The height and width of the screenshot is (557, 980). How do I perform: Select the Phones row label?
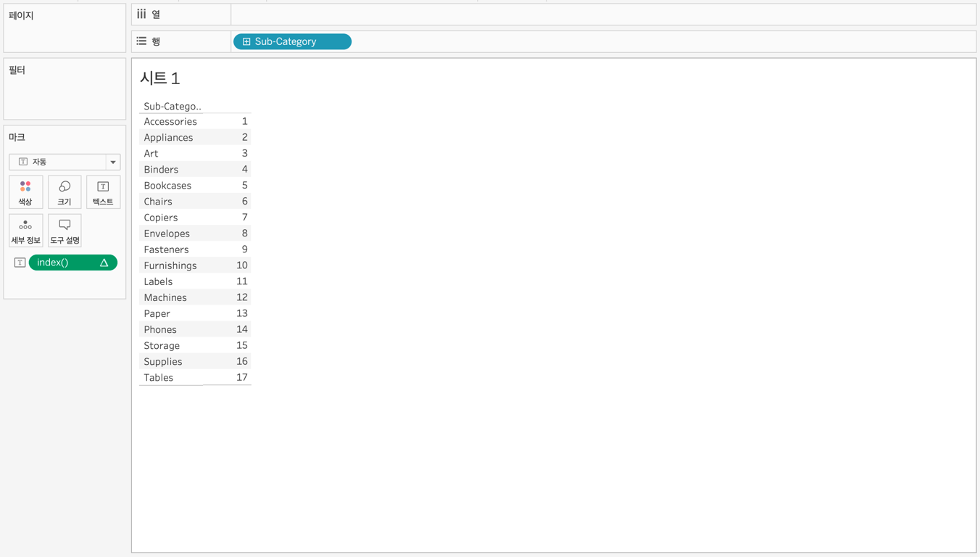160,329
